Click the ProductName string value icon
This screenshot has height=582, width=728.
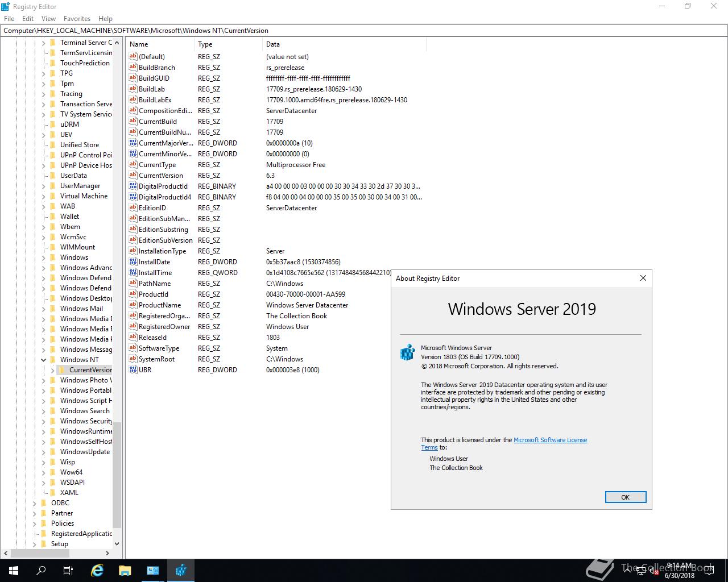coord(133,305)
